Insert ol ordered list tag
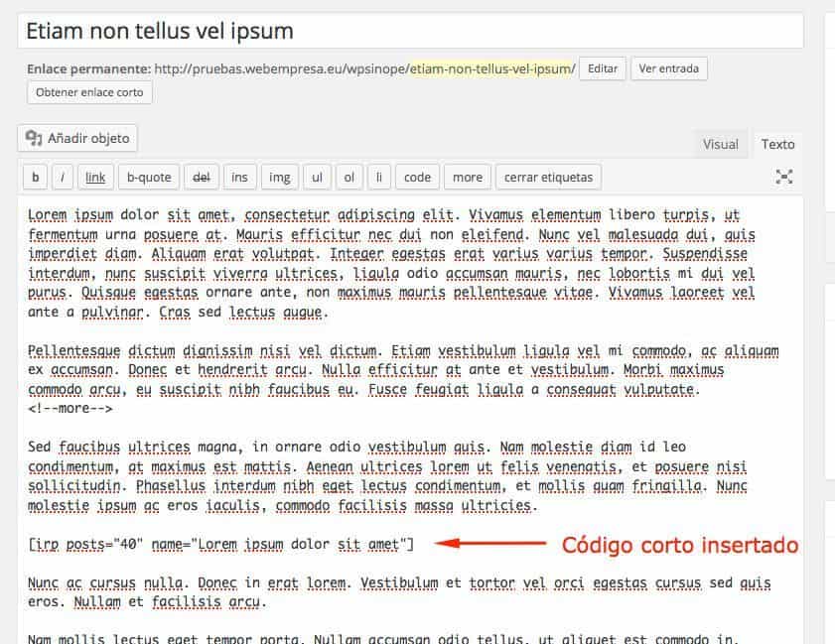Image resolution: width=835 pixels, height=644 pixels. [x=348, y=178]
